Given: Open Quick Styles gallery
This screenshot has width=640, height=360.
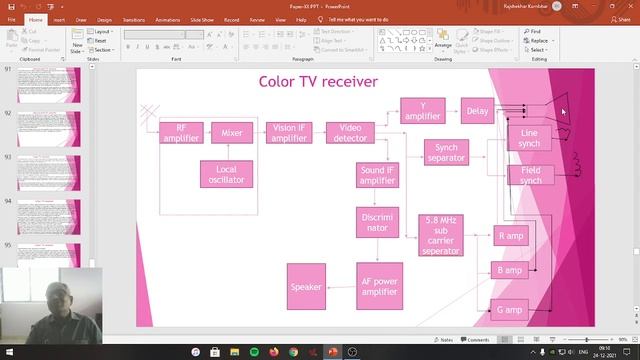Looking at the screenshot, I should (x=461, y=41).
